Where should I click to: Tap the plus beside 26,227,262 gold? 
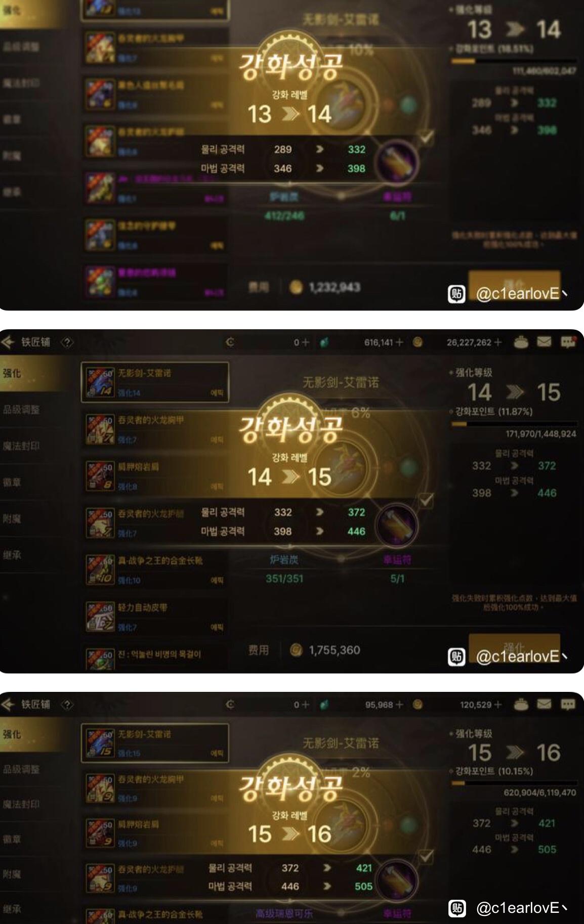[498, 342]
